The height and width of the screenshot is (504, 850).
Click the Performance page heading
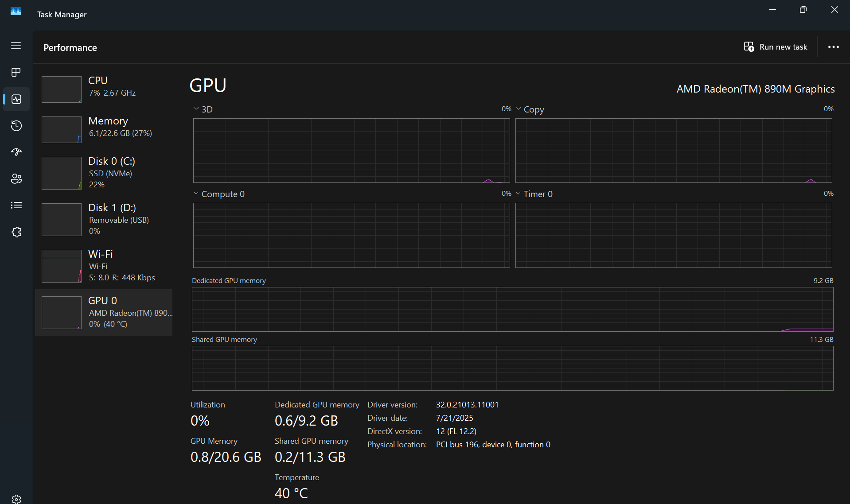tap(70, 47)
